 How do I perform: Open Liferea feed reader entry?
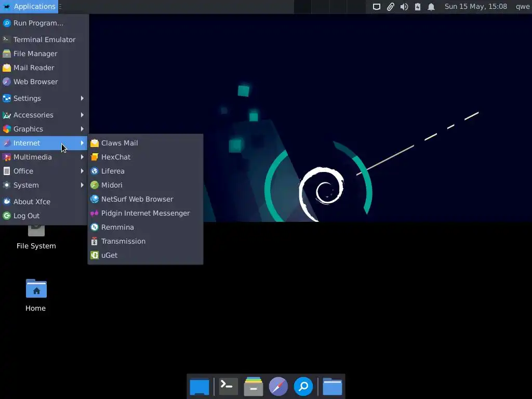145,171
